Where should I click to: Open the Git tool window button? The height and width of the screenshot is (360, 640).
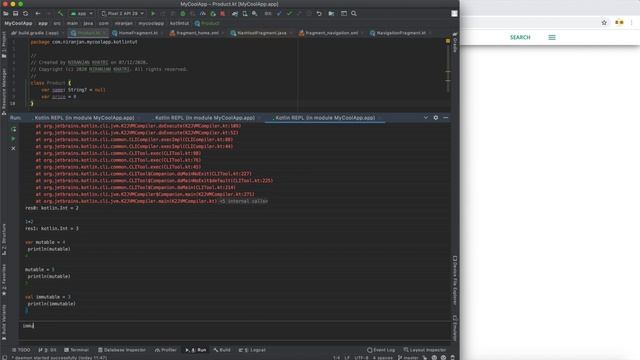click(x=47, y=350)
